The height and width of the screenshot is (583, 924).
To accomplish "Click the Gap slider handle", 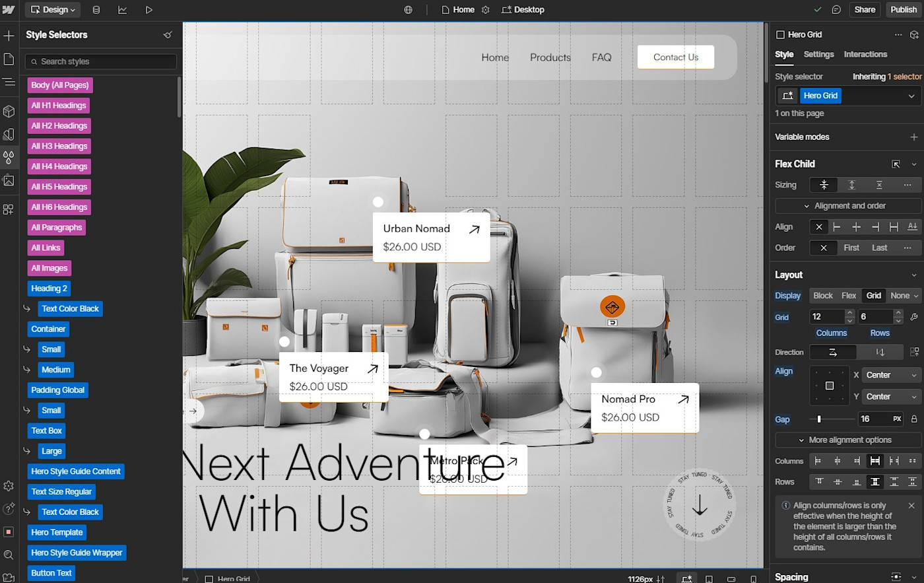I will tap(819, 419).
